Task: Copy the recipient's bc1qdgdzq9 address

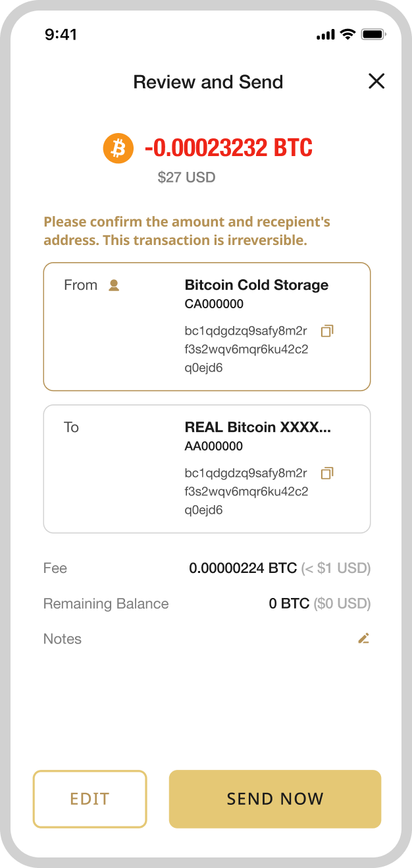Action: click(x=327, y=474)
